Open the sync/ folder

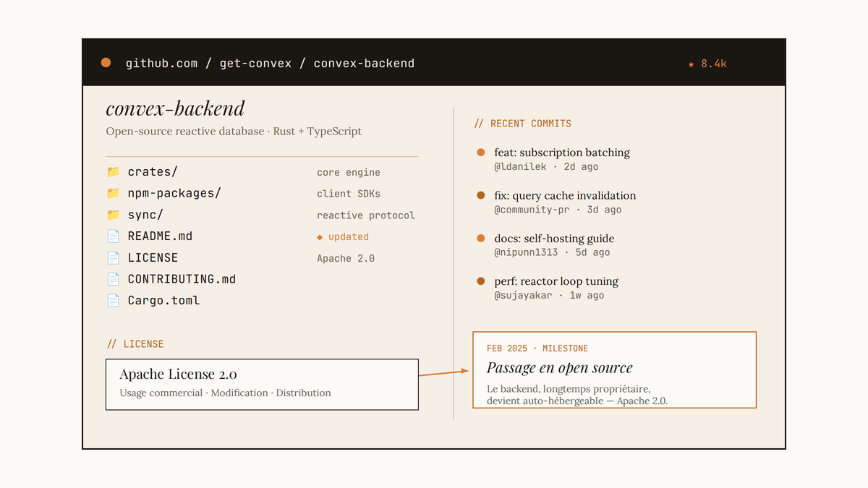[x=145, y=215]
